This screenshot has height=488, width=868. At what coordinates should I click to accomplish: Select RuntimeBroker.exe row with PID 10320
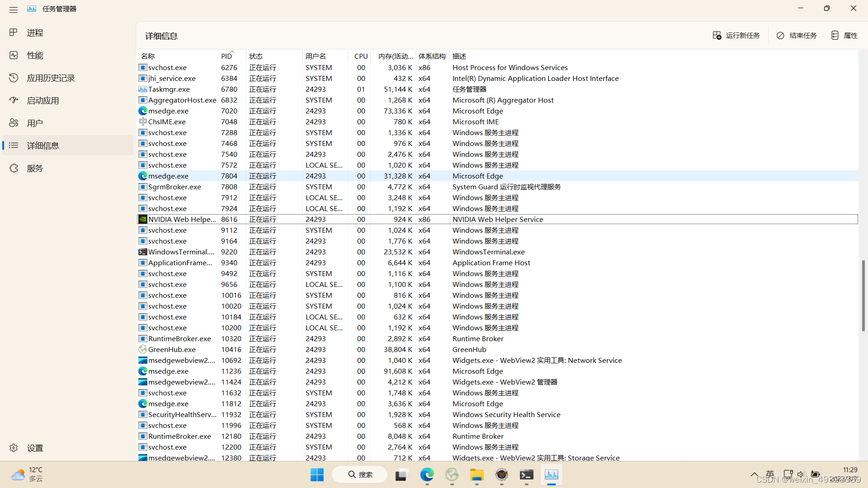pyautogui.click(x=497, y=338)
